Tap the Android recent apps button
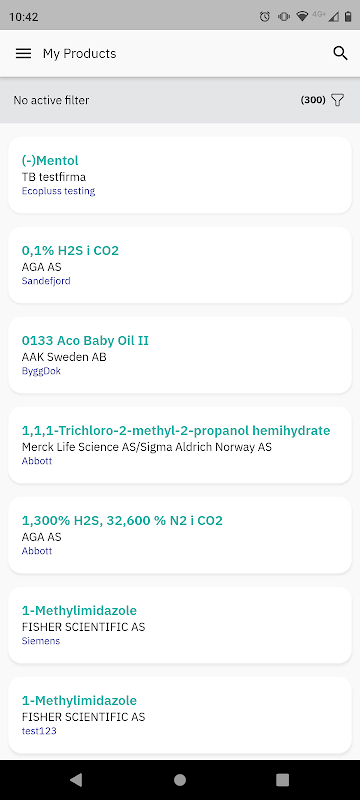The image size is (360, 800). click(x=282, y=780)
